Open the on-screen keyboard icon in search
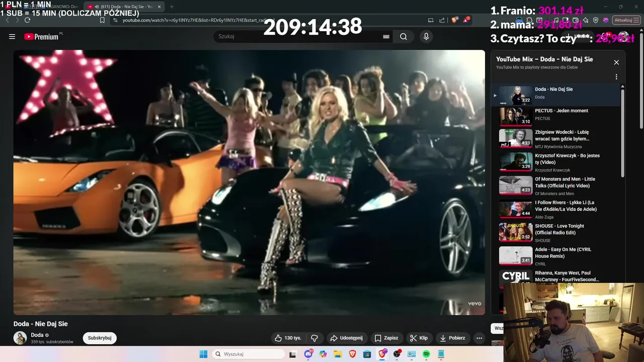Viewport: 644px width, 362px height. click(386, 37)
